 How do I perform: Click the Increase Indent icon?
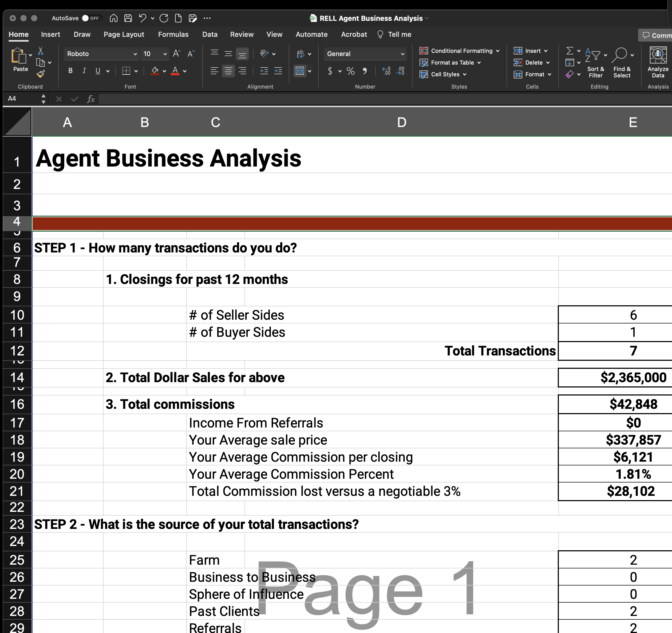(278, 71)
